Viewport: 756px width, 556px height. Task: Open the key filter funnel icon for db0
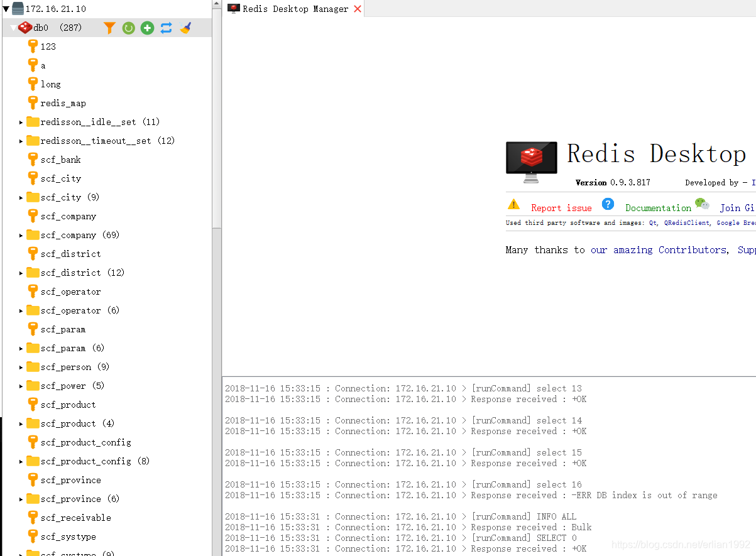tap(109, 28)
